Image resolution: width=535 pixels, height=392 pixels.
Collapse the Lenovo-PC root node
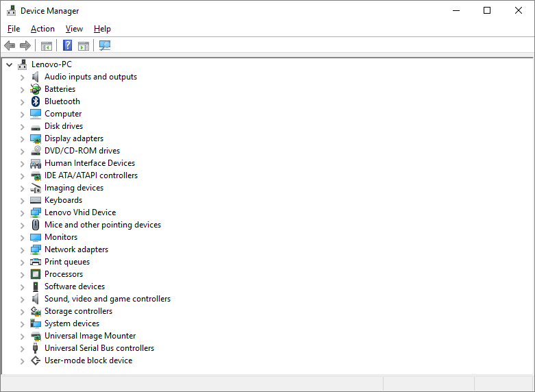pos(9,64)
